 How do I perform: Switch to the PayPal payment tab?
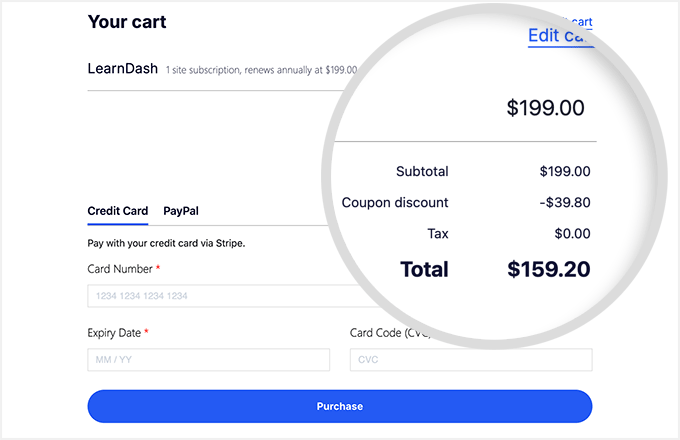[x=181, y=211]
